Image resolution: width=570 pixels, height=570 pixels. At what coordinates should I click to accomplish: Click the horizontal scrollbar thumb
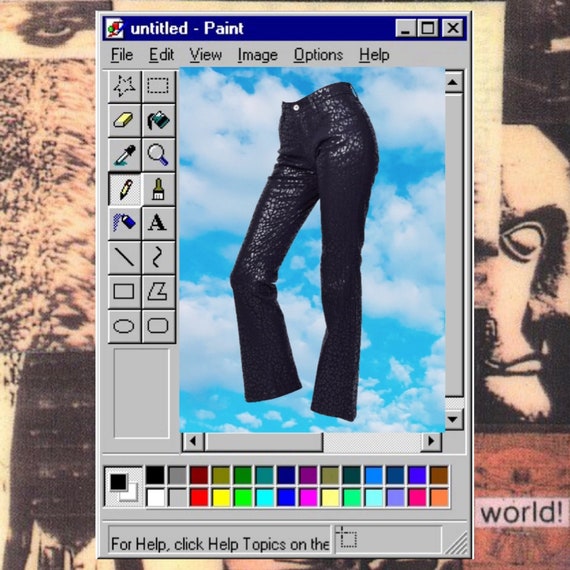pyautogui.click(x=264, y=442)
